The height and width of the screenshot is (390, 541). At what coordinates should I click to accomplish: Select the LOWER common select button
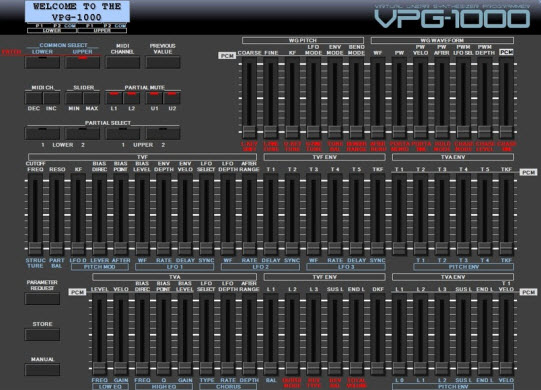click(x=42, y=62)
